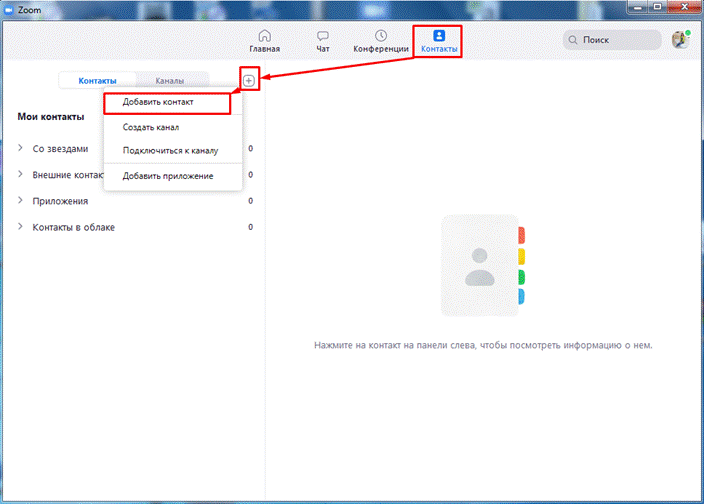The image size is (704, 504).
Task: Expand the Приложения group
Action: point(21,201)
